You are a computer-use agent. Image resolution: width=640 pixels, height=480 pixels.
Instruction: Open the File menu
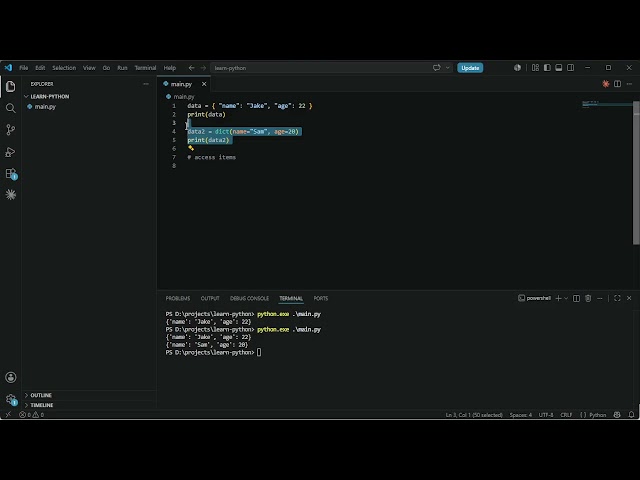point(24,68)
